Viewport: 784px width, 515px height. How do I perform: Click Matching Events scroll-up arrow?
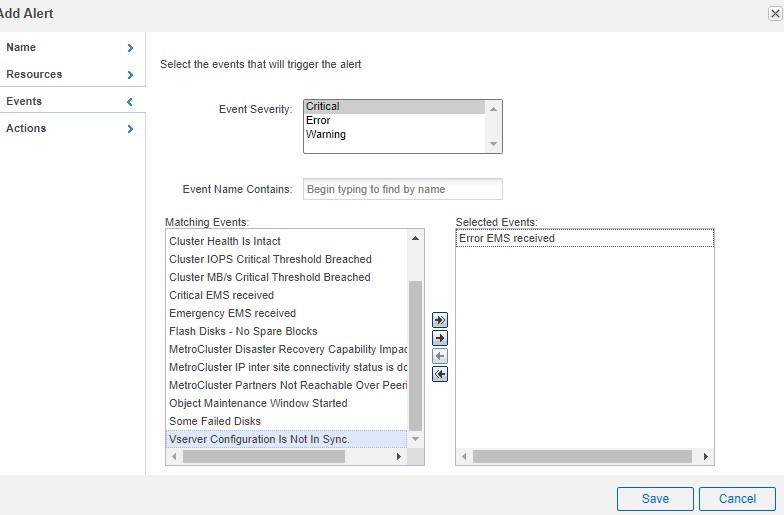click(416, 239)
